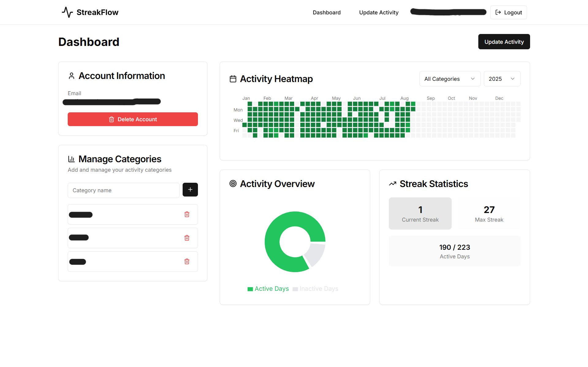
Task: Click the Max Streak value 27
Action: point(489,210)
